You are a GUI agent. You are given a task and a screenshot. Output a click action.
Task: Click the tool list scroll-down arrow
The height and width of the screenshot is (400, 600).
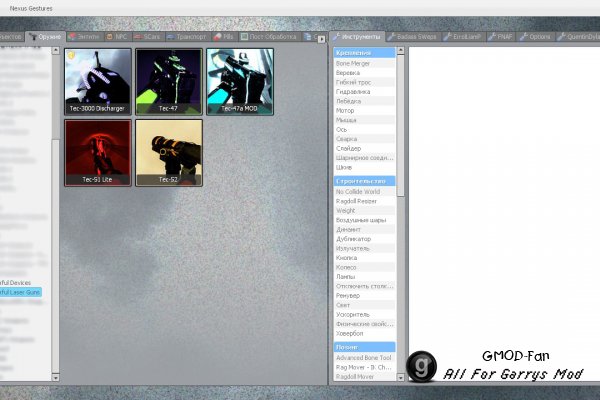coord(401,377)
